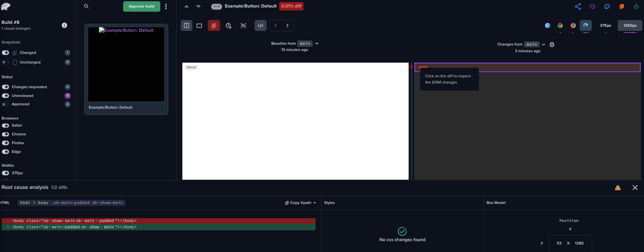644x252 pixels.
Task: Toggle the Changed snapshots switch
Action: 5,53
